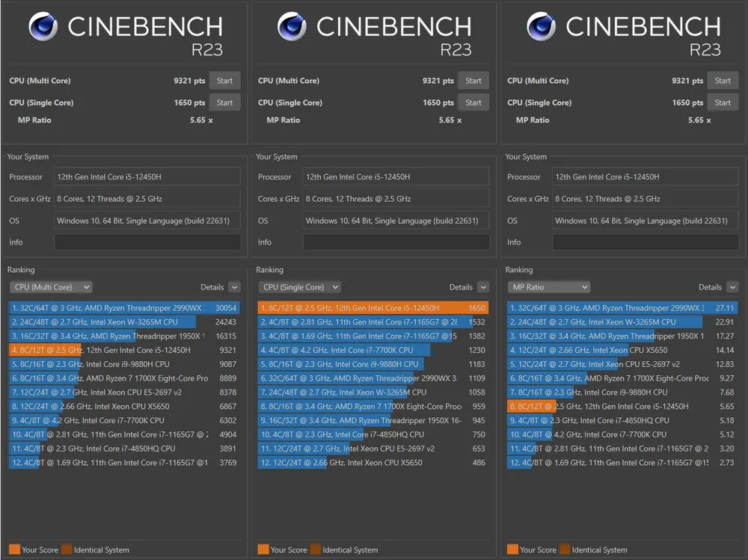Click Info text field in Multi Core ranking panel
Image resolution: width=748 pixels, height=560 pixels.
[x=147, y=242]
